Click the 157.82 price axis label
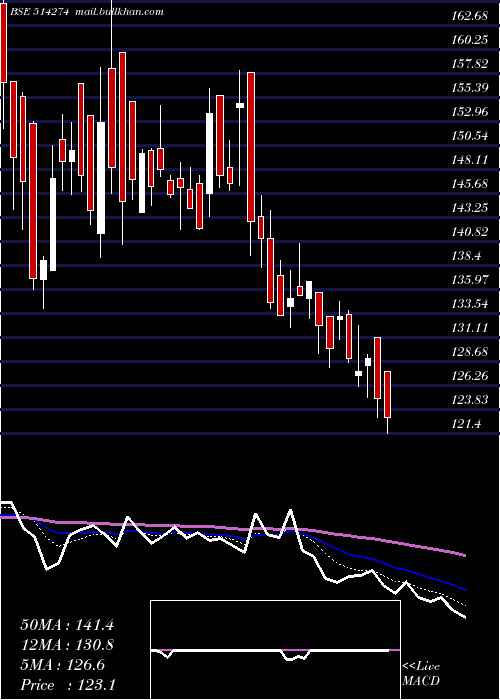 click(469, 64)
